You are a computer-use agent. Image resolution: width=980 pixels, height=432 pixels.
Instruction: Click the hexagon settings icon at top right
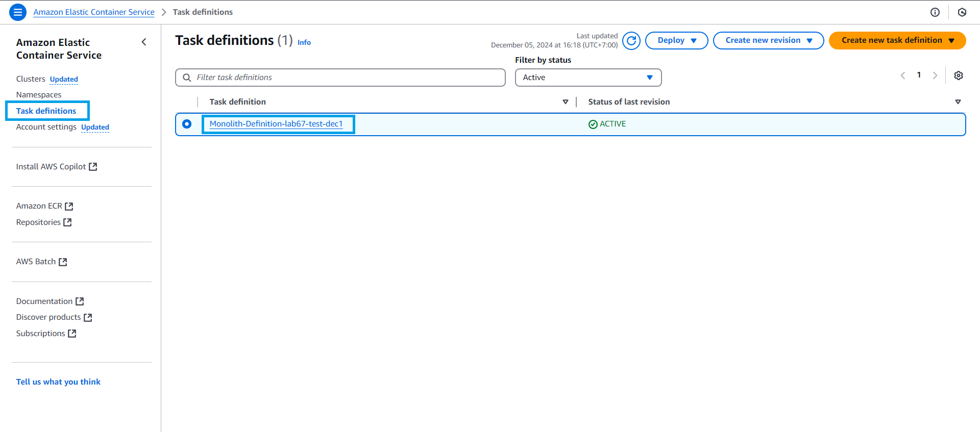tap(962, 12)
